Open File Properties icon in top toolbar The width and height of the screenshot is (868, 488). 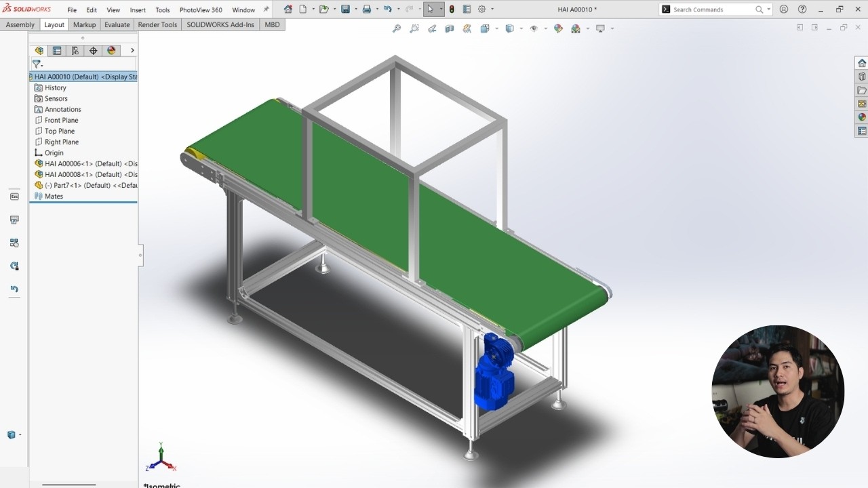467,9
